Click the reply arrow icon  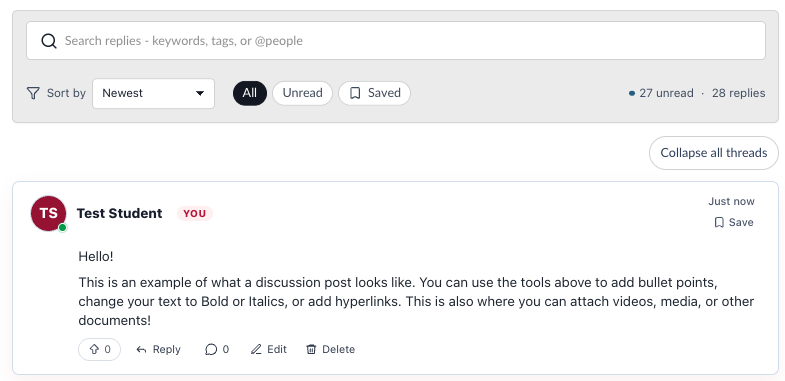[142, 349]
